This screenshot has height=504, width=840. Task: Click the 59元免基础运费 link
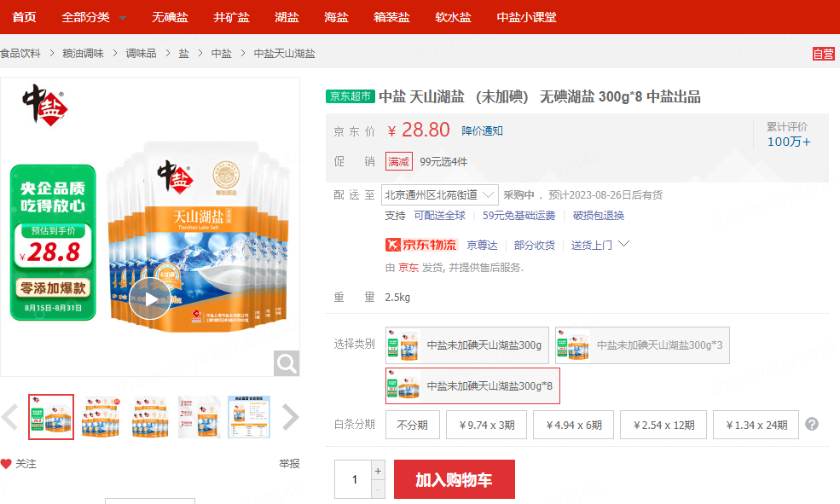tap(518, 215)
